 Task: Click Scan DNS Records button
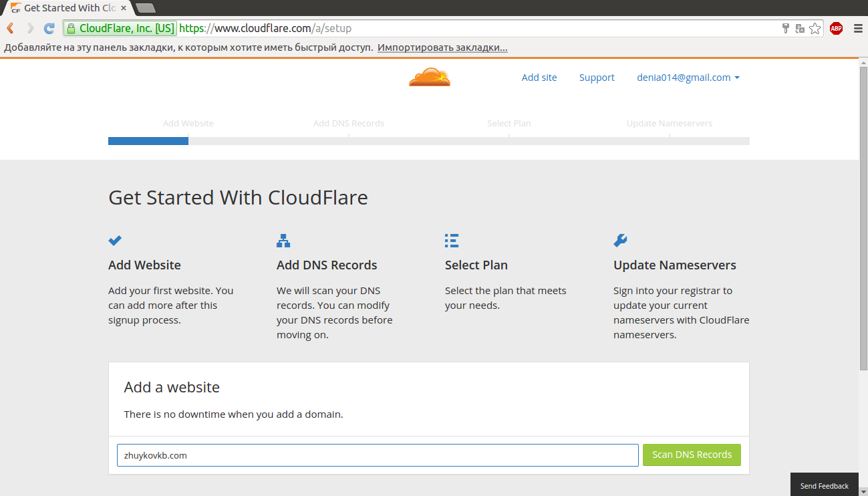coord(692,455)
